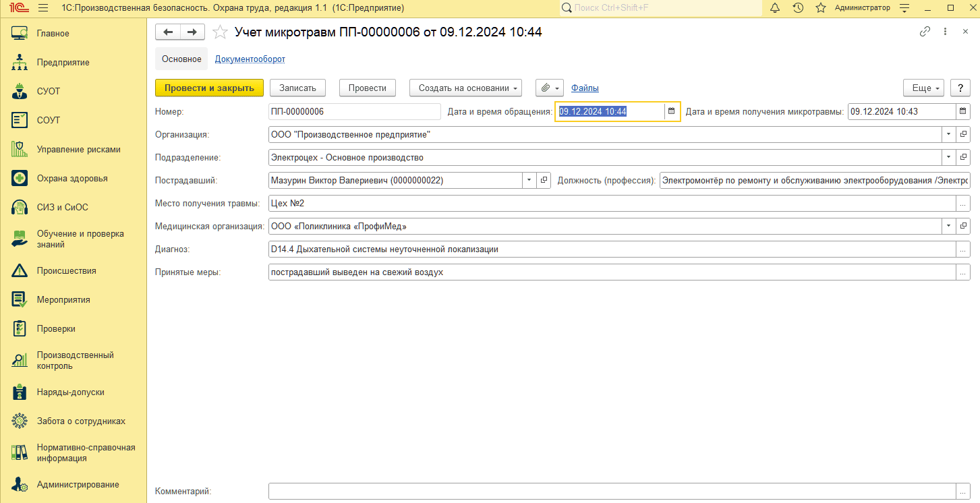This screenshot has height=503, width=980.
Task: Add this document to favorites
Action: point(220,32)
